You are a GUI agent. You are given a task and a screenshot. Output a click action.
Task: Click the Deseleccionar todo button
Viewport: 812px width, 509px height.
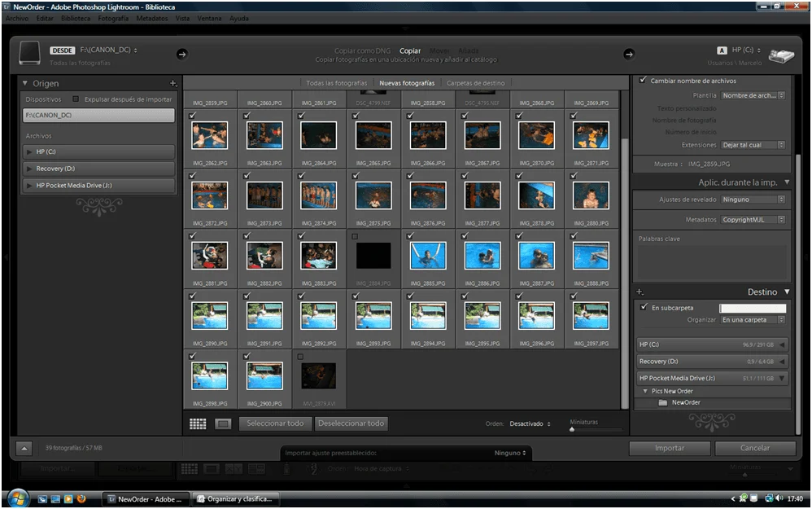click(x=351, y=423)
